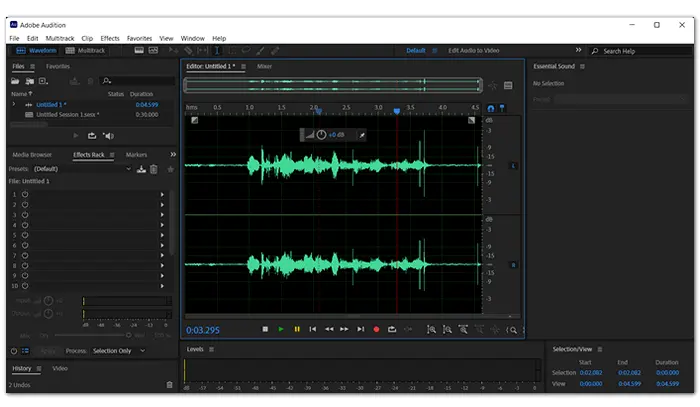Open the Effects menu
The image size is (700, 407).
pos(110,38)
